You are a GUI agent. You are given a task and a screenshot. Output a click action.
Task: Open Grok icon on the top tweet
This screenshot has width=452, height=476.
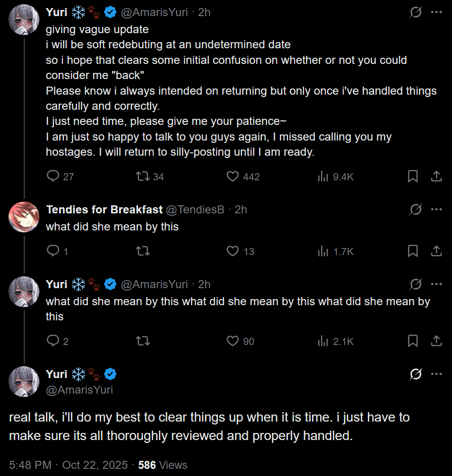pos(416,13)
